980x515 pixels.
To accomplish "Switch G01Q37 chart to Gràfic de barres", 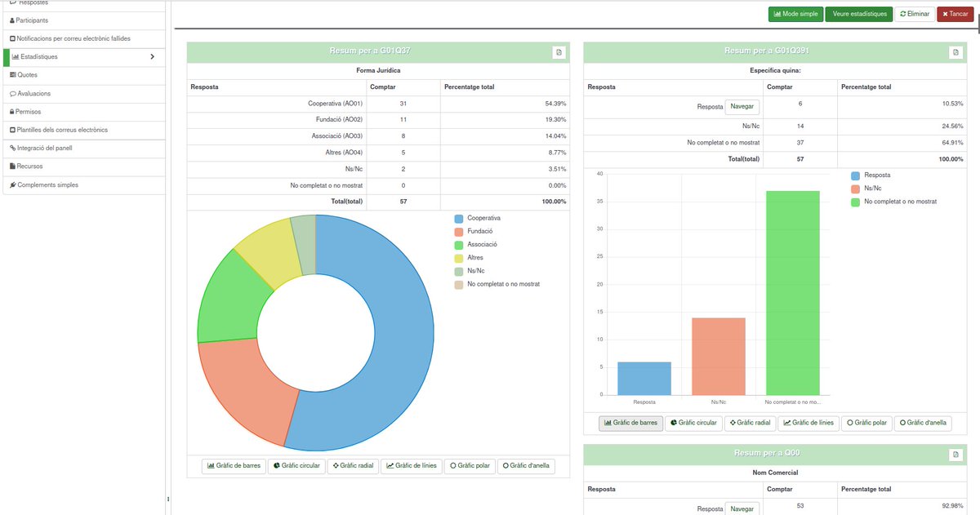I will [x=234, y=466].
